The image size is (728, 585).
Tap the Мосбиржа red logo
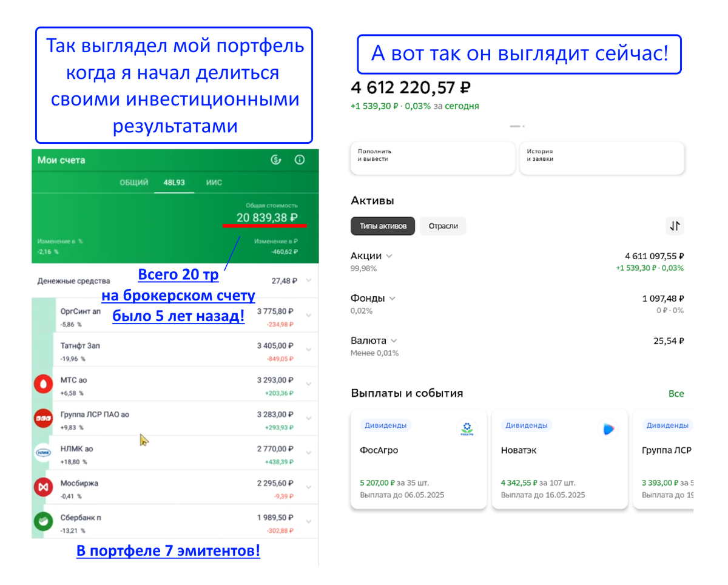coord(42,488)
